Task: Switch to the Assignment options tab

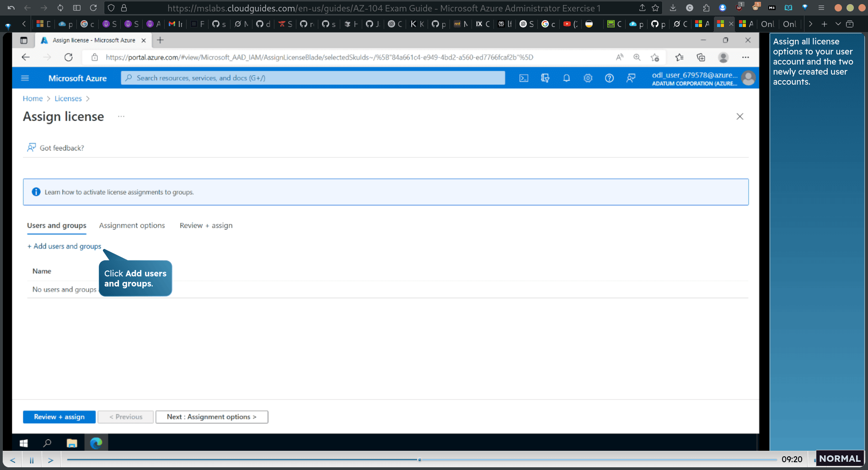Action: pos(132,226)
